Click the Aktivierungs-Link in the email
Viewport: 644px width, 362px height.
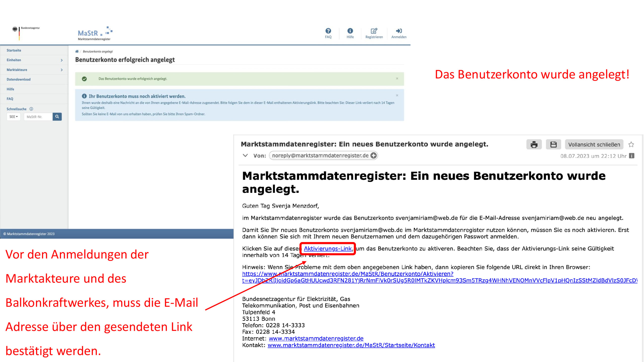(328, 249)
